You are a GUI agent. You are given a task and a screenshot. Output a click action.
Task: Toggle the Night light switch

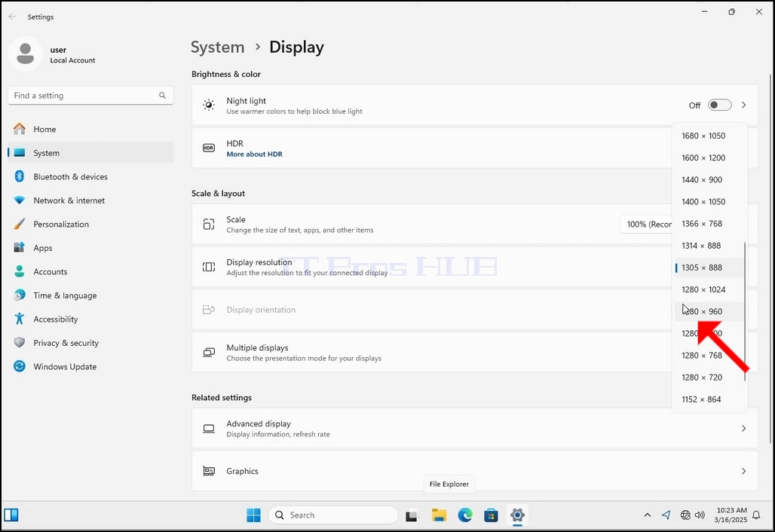click(719, 105)
